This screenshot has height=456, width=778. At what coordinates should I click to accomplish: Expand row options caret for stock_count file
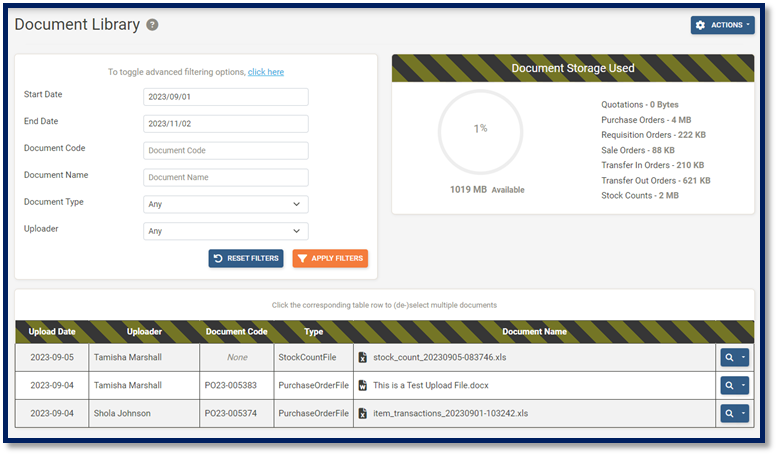point(745,357)
